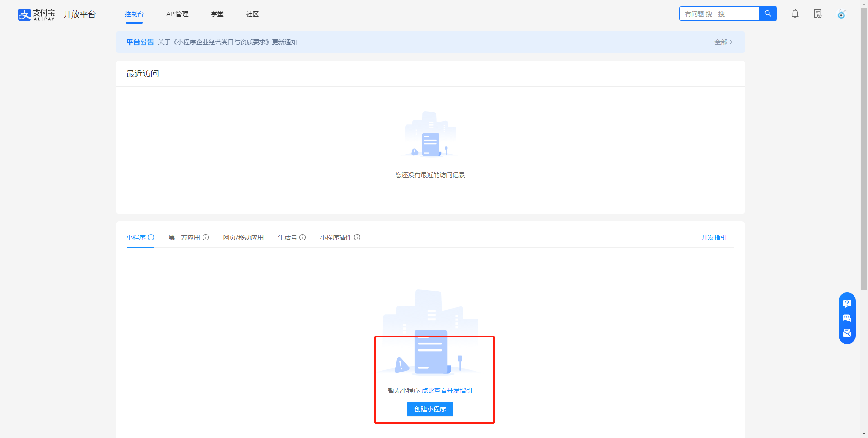This screenshot has width=868, height=438.
Task: Click the Alipay logo icon
Action: coord(24,14)
